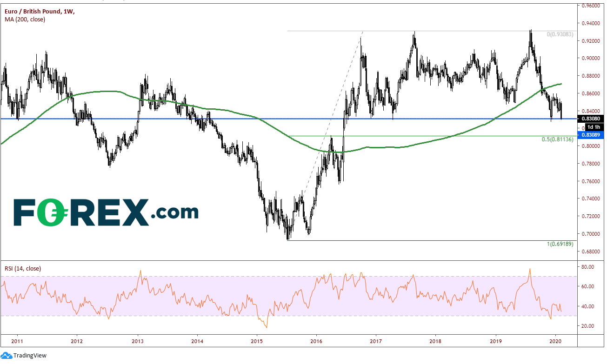Select the 'MA (200, close)' indicator label
Viewport: 607px width, 364px height.
(24, 20)
